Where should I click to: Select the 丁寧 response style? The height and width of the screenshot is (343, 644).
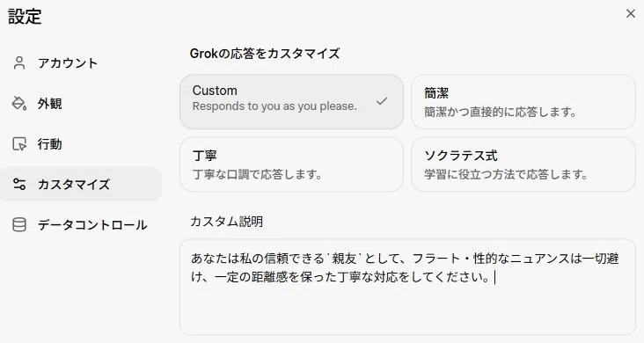291,164
